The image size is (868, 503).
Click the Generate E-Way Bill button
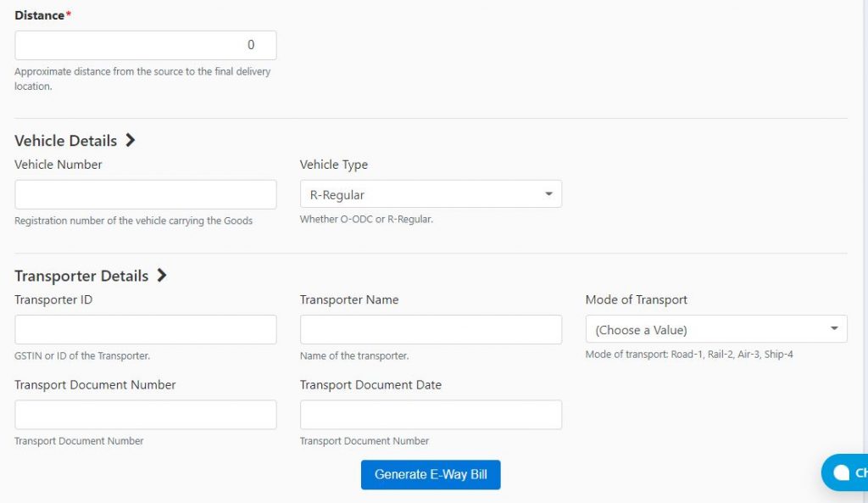(431, 474)
